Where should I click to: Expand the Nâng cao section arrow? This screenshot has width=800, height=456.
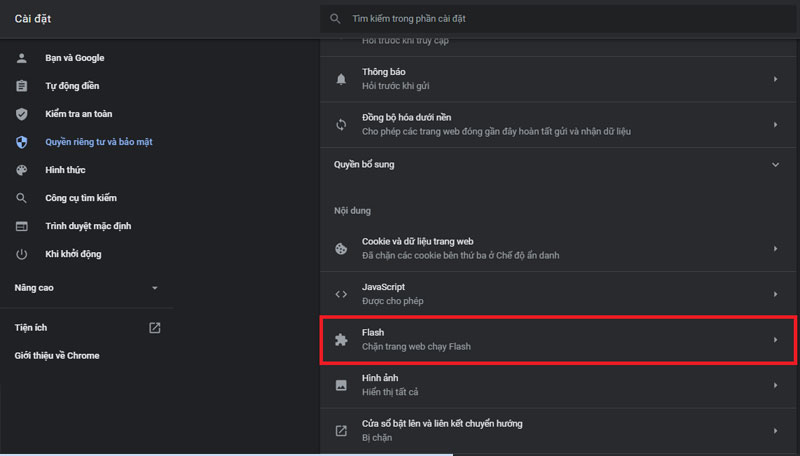click(154, 288)
